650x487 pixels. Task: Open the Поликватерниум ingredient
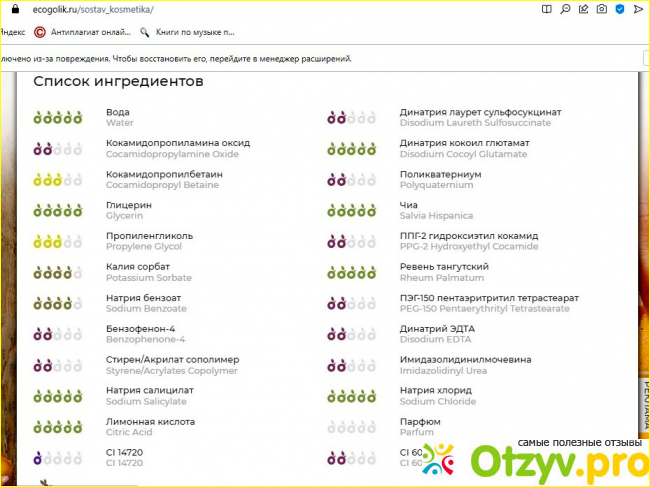point(440,174)
